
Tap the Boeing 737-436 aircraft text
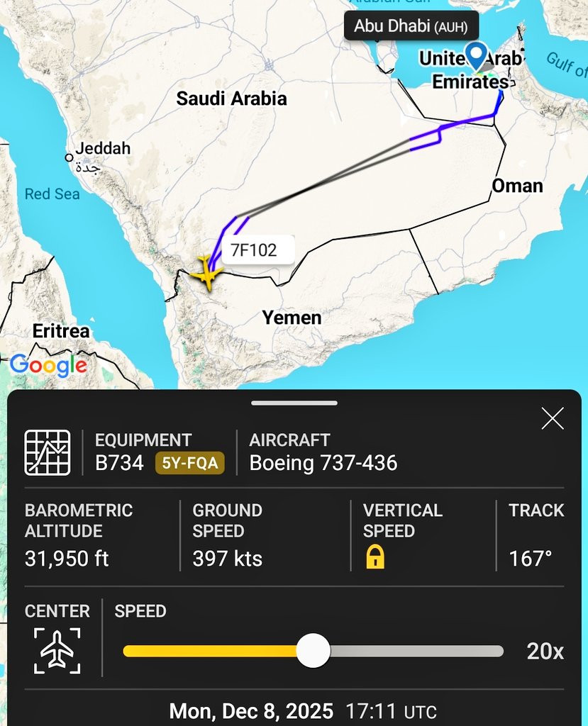click(x=323, y=463)
